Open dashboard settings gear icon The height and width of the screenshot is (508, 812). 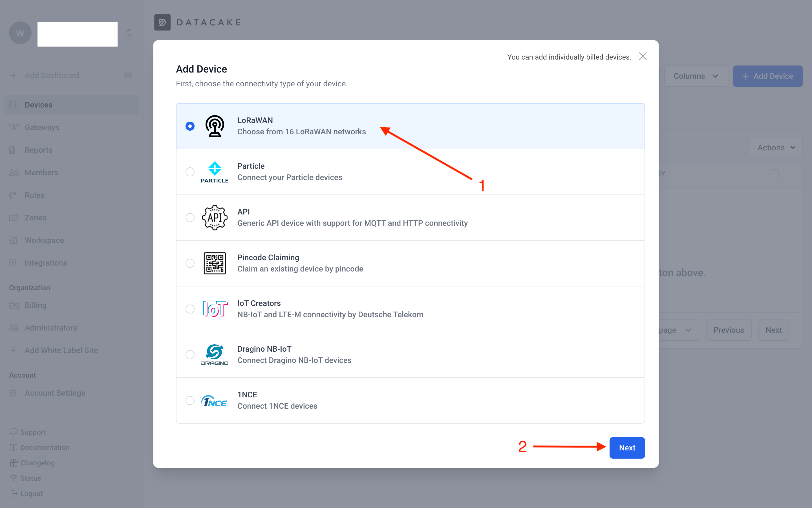(128, 75)
